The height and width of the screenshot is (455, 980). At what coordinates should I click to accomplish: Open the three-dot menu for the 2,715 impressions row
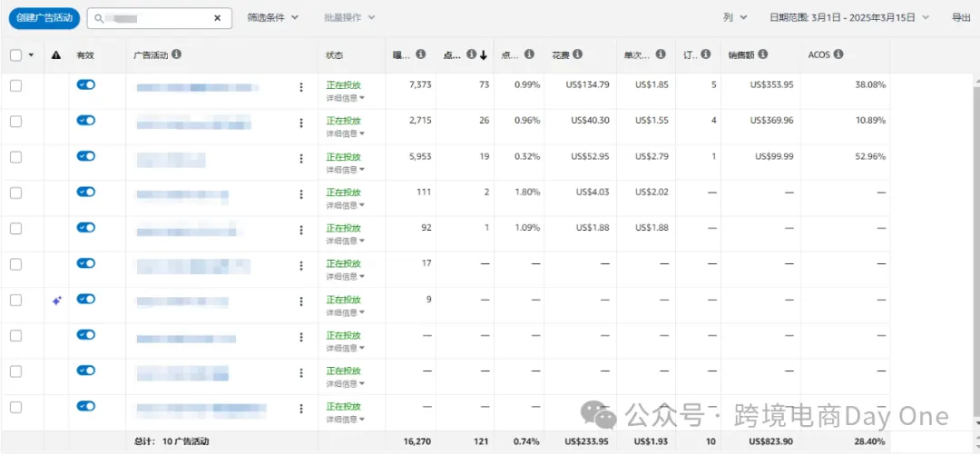click(301, 123)
